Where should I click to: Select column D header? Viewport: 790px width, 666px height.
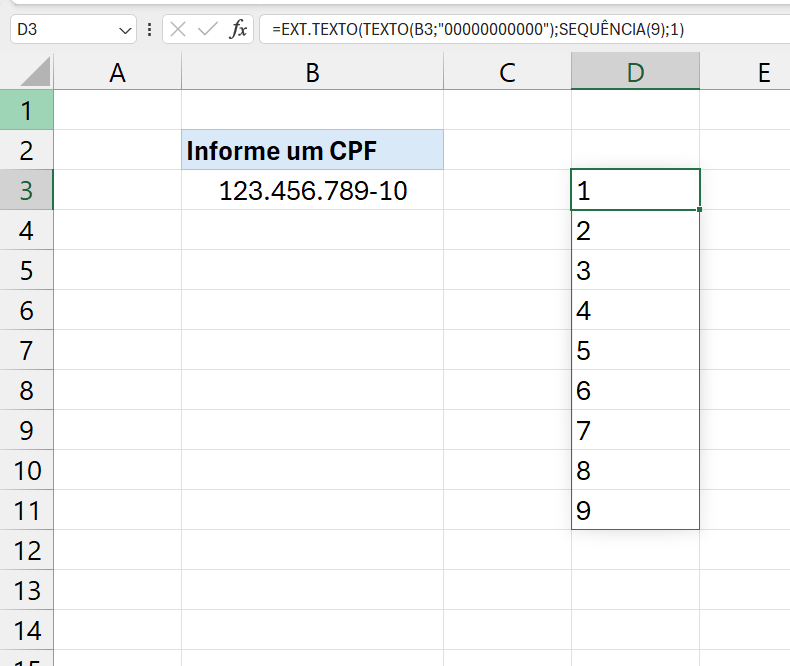click(x=635, y=72)
